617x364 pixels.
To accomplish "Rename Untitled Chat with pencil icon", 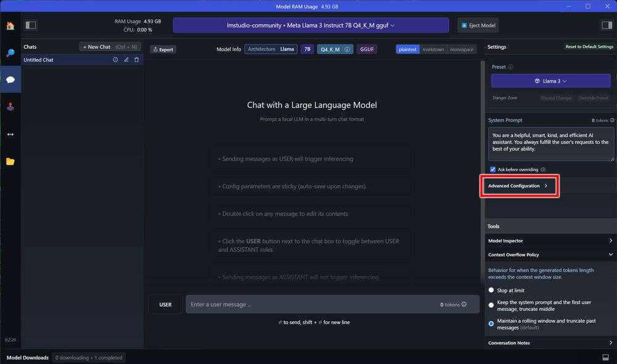I will [127, 60].
